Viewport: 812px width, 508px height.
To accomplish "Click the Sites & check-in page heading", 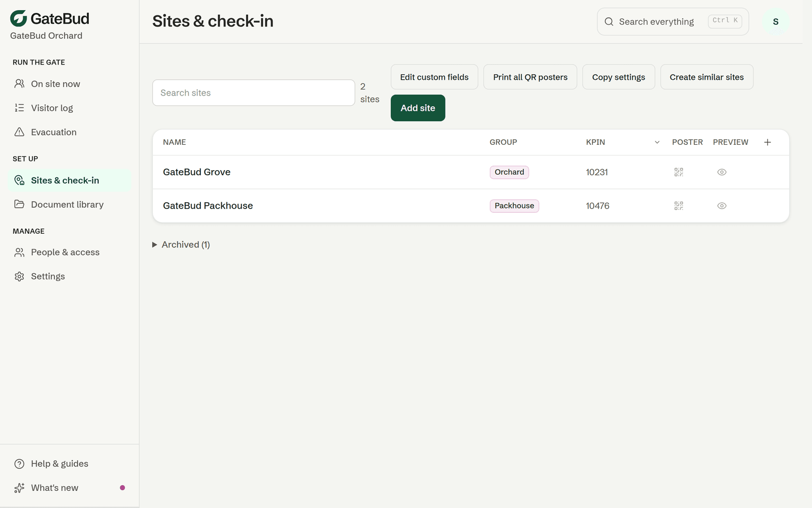I will click(x=213, y=21).
